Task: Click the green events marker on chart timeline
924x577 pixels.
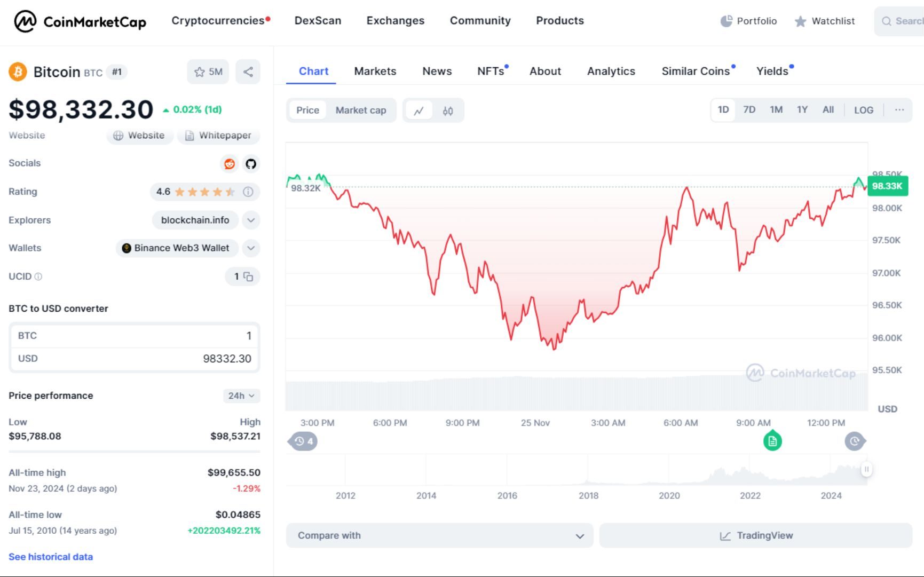Action: click(x=772, y=441)
